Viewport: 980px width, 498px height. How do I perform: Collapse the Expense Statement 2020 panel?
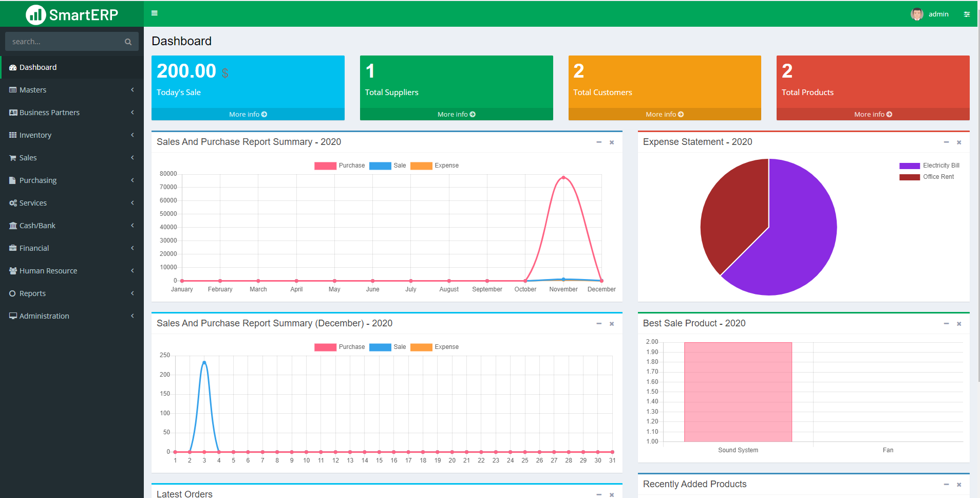pos(946,142)
